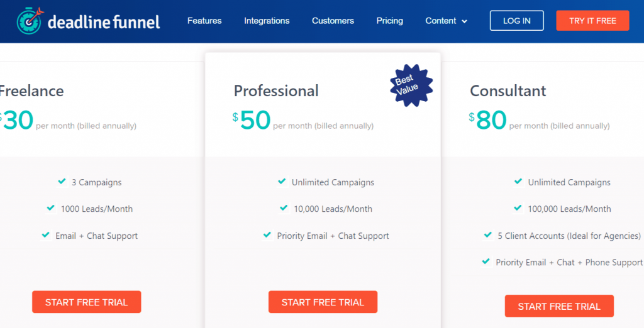Screen dimensions: 644x328
Task: Click the Deadline Funnel stopwatch logo icon
Action: 30,21
